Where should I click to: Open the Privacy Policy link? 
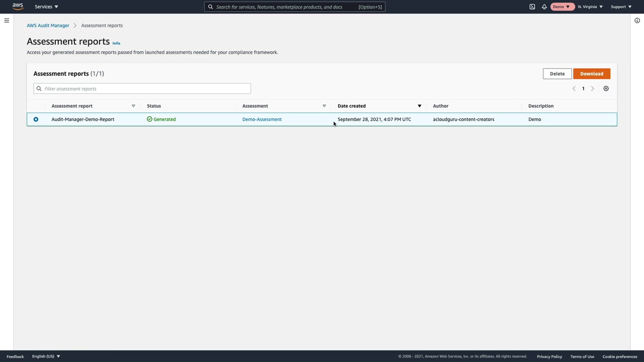pyautogui.click(x=549, y=356)
